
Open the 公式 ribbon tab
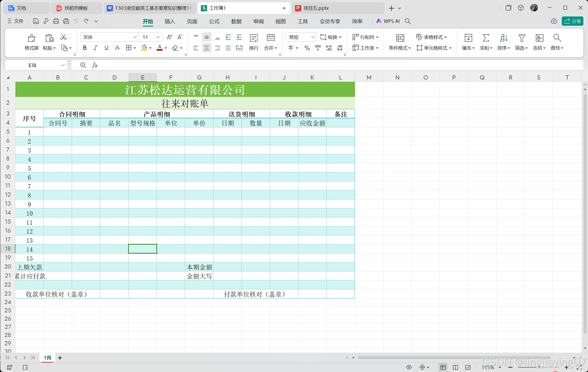tap(214, 21)
